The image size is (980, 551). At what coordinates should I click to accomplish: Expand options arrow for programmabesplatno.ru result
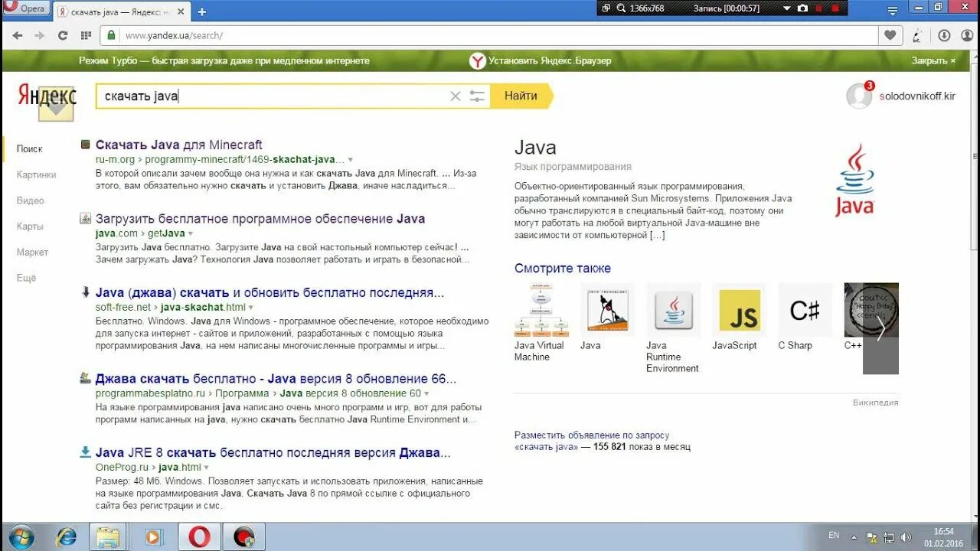pos(426,393)
